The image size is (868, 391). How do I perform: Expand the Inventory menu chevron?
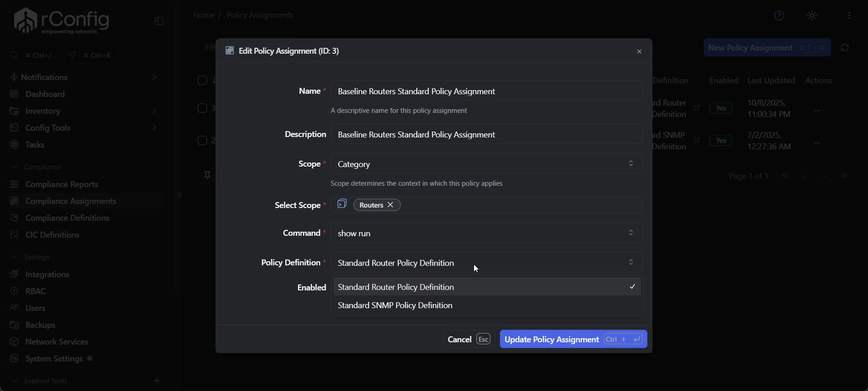(155, 111)
